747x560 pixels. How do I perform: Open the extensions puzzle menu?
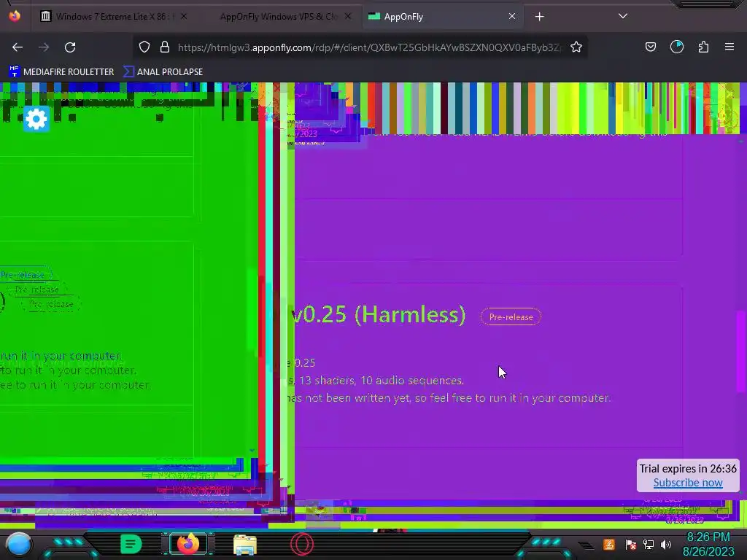(703, 47)
